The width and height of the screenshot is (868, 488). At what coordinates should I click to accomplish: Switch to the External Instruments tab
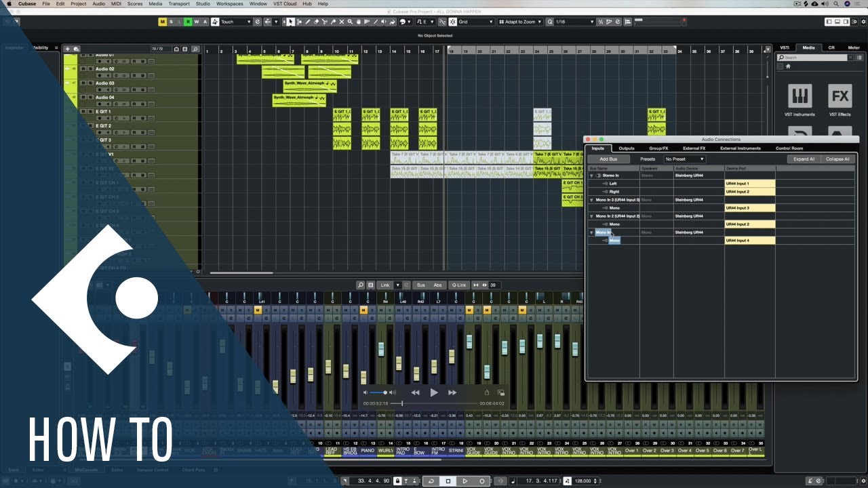coord(741,148)
